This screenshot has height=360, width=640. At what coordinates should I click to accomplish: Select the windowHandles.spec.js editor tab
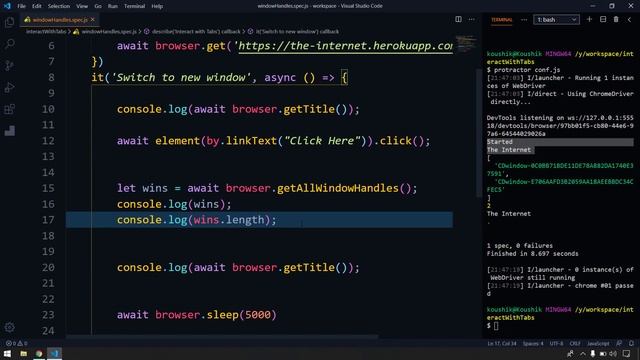click(60, 20)
